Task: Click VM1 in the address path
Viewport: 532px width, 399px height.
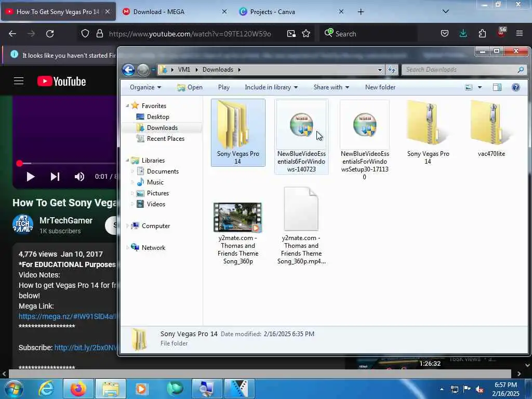Action: click(x=184, y=70)
